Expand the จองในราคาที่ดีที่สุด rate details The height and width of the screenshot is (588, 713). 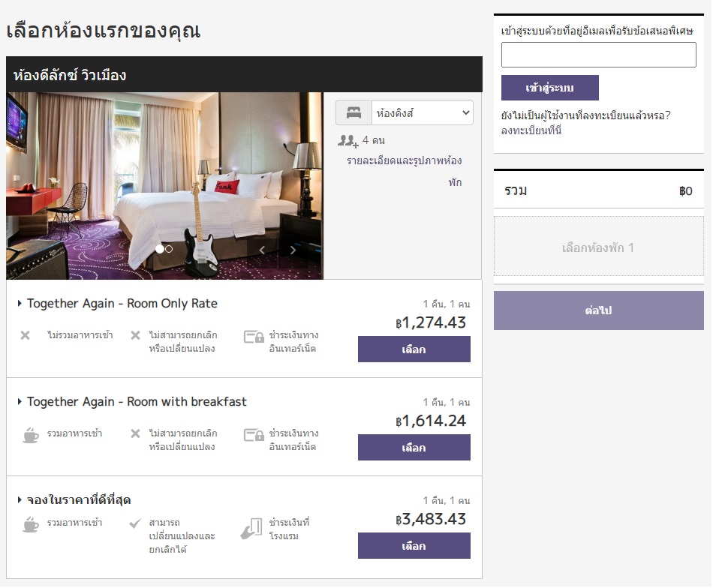20,500
